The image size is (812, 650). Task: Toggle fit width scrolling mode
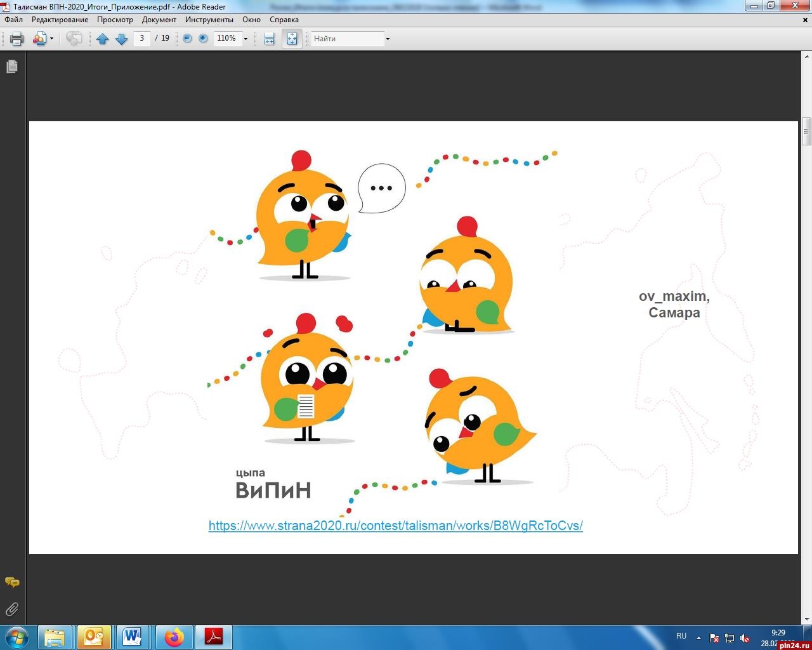click(269, 39)
